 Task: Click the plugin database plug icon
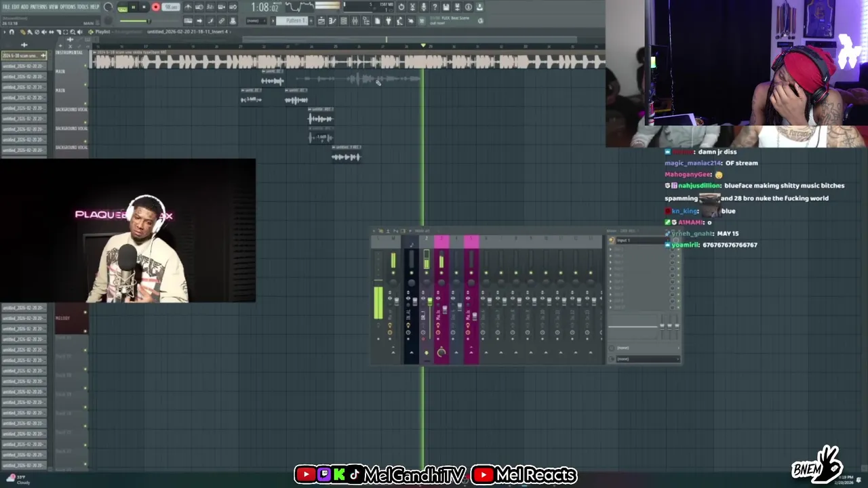389,21
